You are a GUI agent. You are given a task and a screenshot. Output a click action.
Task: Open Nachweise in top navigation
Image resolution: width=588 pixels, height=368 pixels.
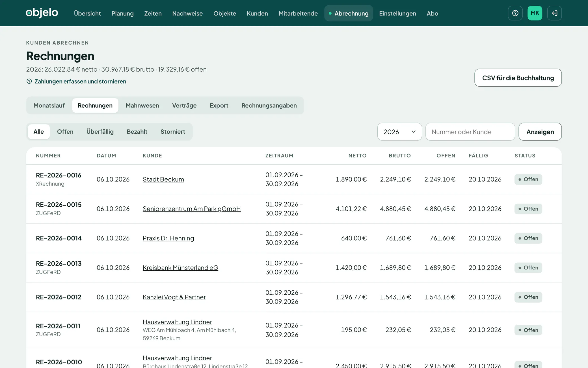click(187, 13)
